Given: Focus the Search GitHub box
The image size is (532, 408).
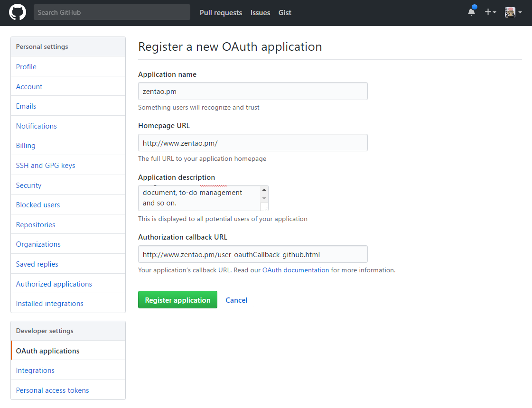Looking at the screenshot, I should click(112, 12).
